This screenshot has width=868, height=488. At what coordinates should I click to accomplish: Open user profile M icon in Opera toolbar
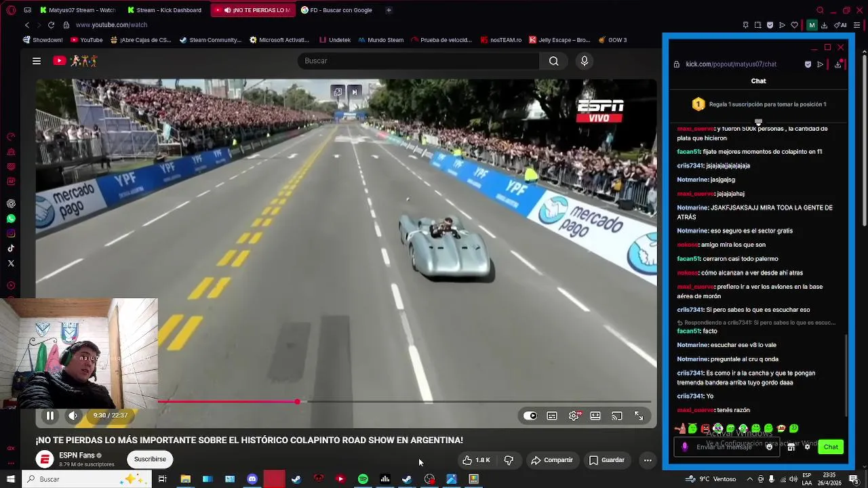[812, 25]
